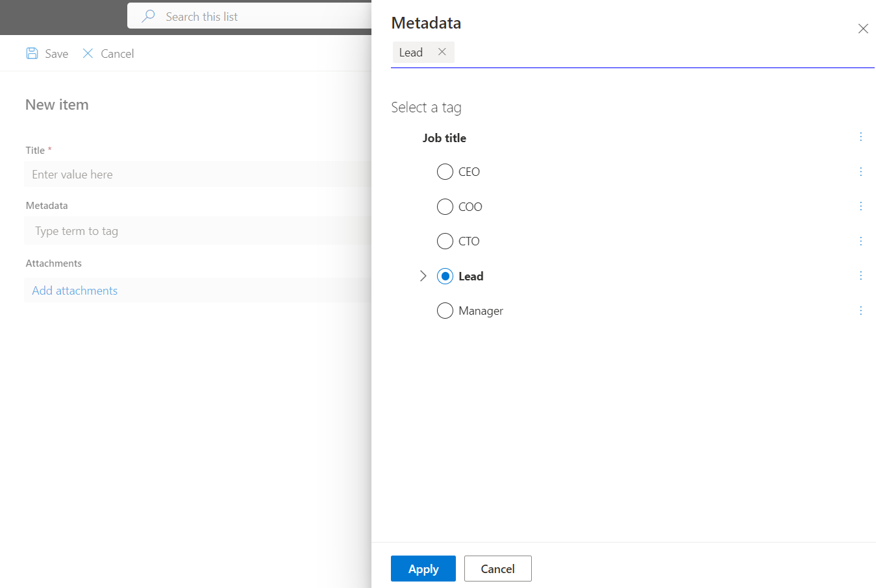Select the Manager radio button
This screenshot has width=876, height=588.
[x=445, y=310]
